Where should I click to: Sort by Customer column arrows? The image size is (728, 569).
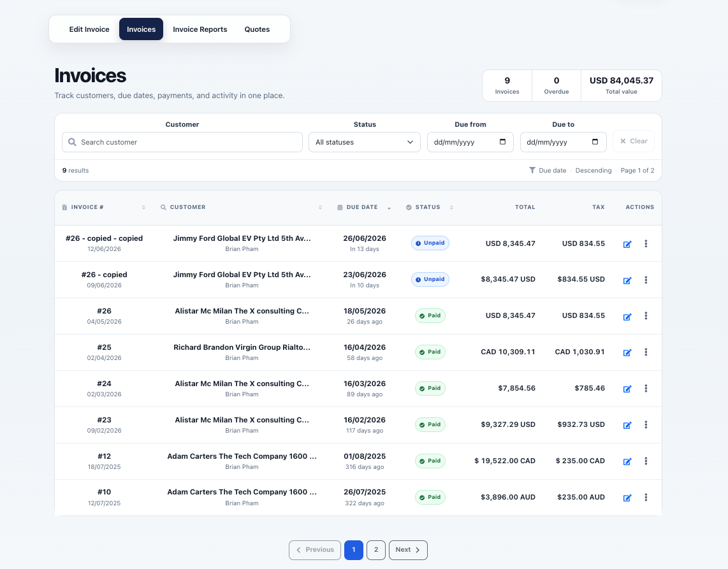[321, 208]
